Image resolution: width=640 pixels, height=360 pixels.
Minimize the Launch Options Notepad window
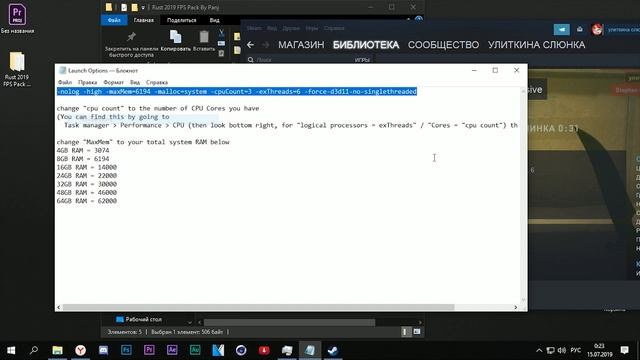(474, 70)
